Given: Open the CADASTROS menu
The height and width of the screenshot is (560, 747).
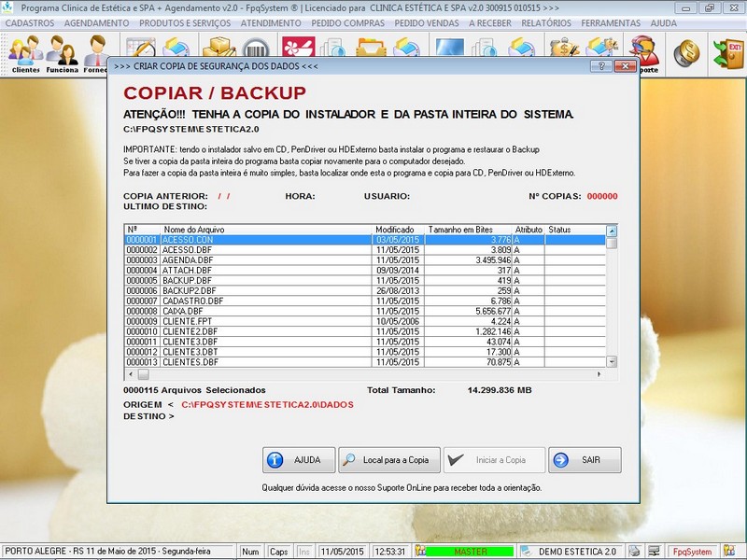Looking at the screenshot, I should (x=30, y=22).
